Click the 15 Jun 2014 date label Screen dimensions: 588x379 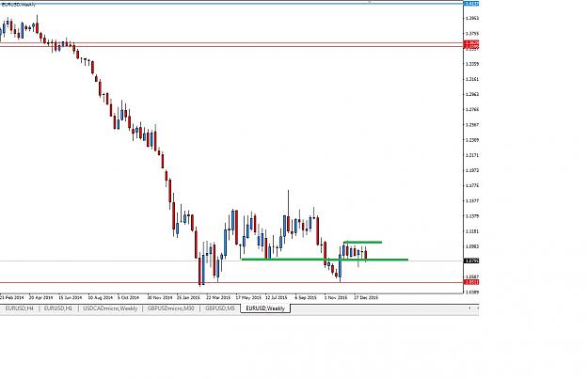point(71,298)
